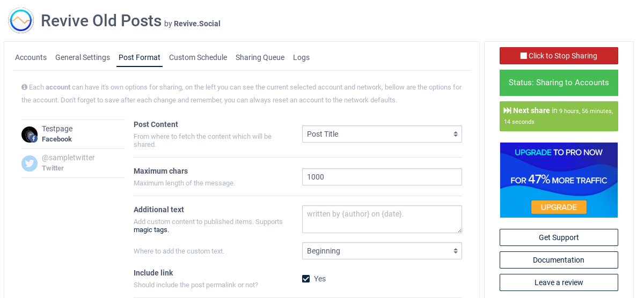Click the sampletwitter Twitter bird icon
644x298 pixels.
(x=30, y=163)
